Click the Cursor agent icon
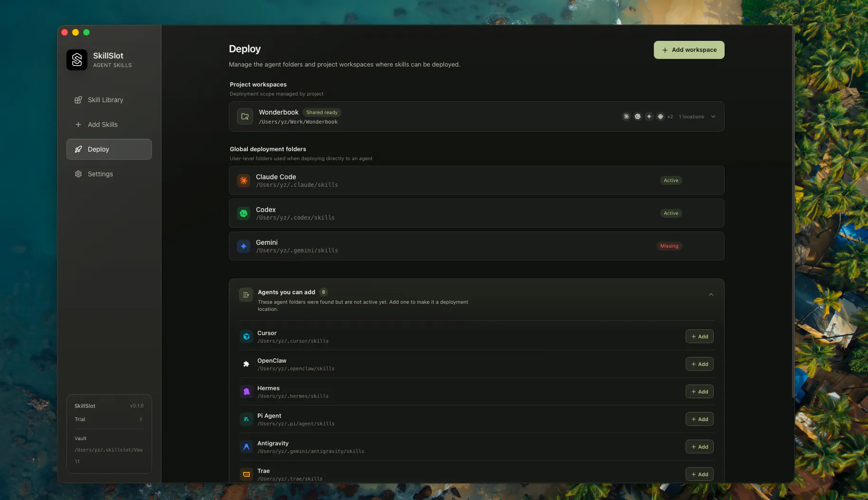Image resolution: width=868 pixels, height=500 pixels. click(246, 337)
